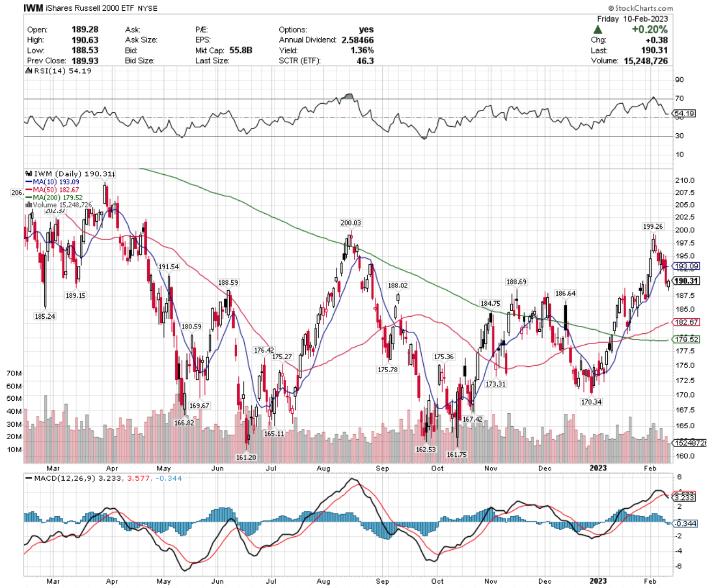Click the 161.75 October low label
The image size is (714, 588).
pyautogui.click(x=456, y=455)
